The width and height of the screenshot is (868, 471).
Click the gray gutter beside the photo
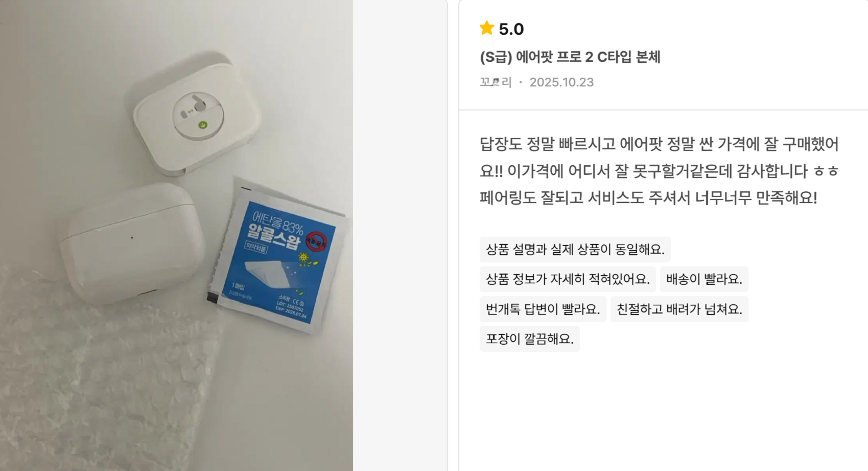coord(400,235)
